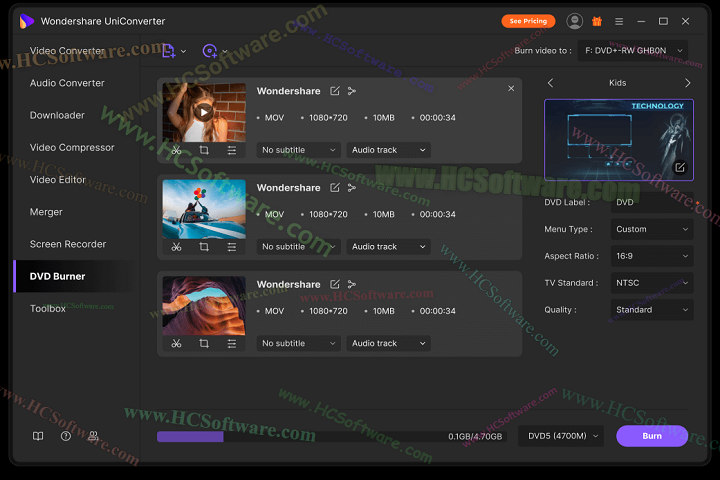Choose disc type DVD5 (4700M) dropdown

561,436
